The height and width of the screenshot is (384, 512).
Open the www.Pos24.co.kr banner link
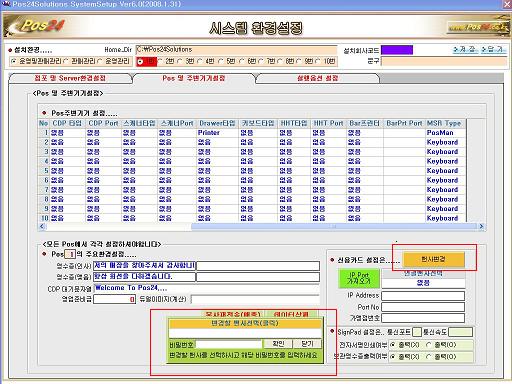pyautogui.click(x=478, y=27)
